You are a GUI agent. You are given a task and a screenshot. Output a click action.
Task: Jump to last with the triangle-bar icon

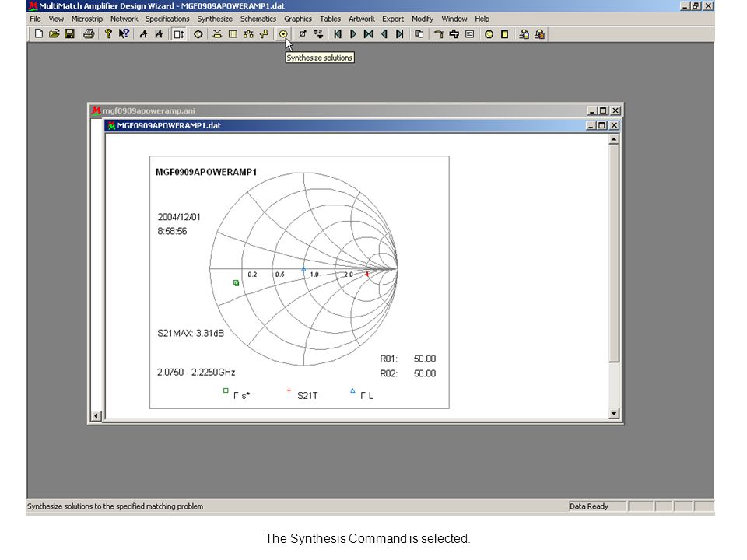click(399, 34)
